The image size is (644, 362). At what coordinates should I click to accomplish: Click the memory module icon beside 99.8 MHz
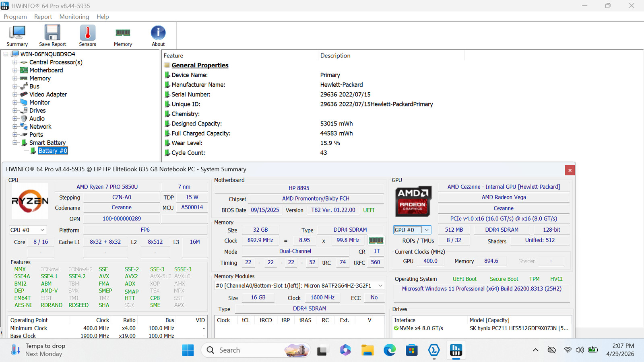click(376, 240)
